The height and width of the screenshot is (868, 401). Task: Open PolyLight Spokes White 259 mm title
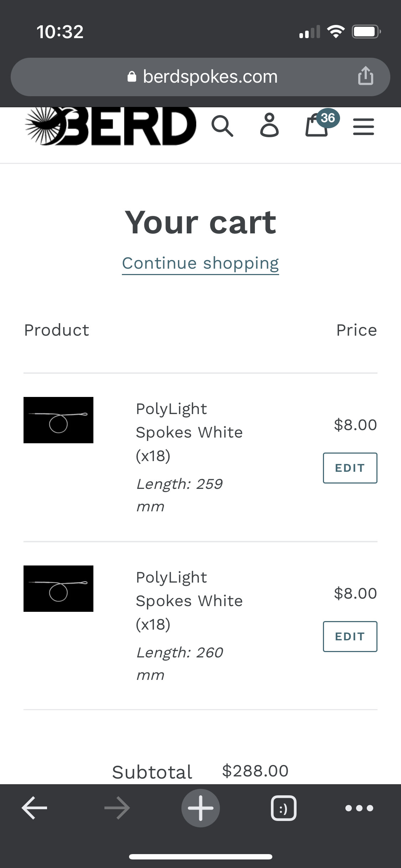tap(189, 432)
